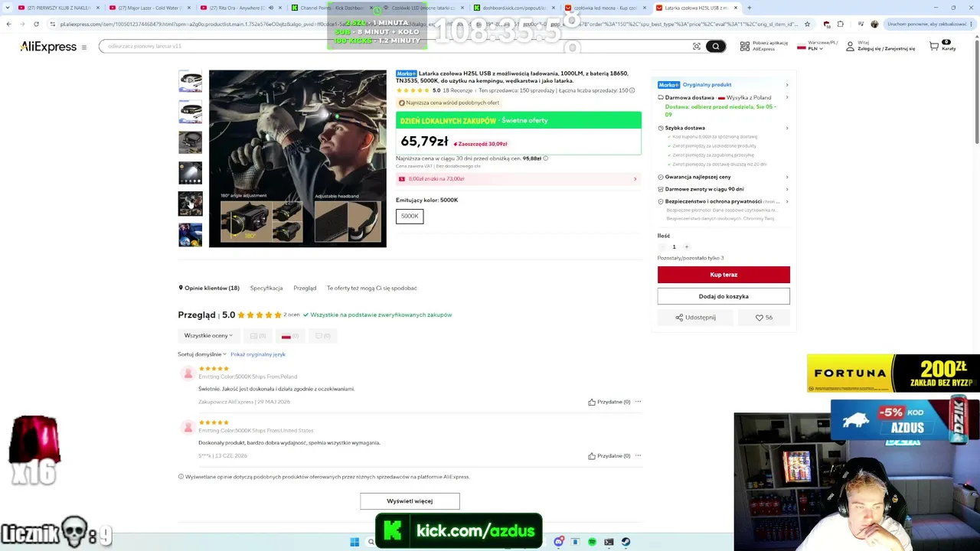
Task: Switch to the Rita Ora - Anywhere browser tab
Action: pos(240,8)
